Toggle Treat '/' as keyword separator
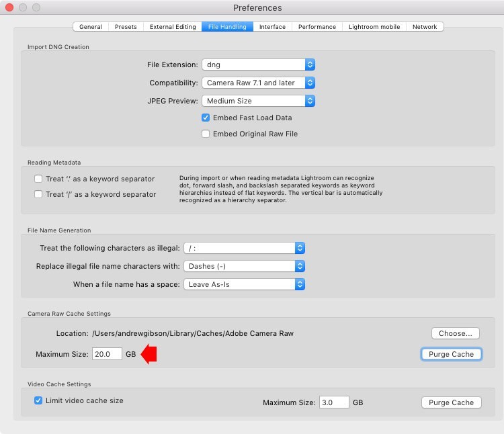The image size is (504, 434). pos(38,194)
